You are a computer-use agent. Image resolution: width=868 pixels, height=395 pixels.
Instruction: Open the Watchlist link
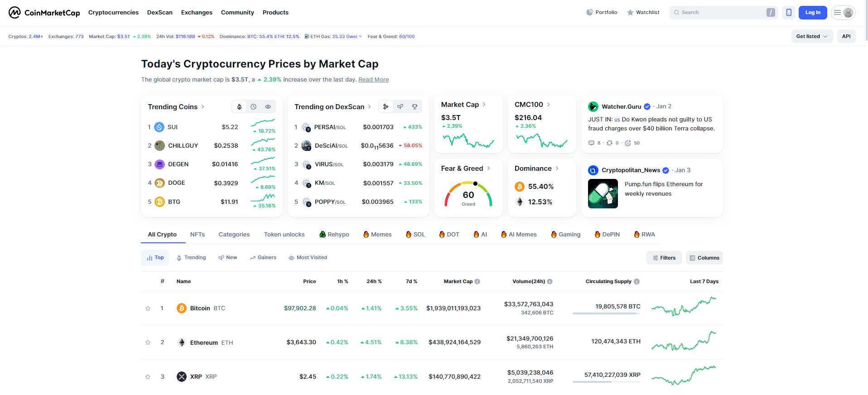pos(643,13)
